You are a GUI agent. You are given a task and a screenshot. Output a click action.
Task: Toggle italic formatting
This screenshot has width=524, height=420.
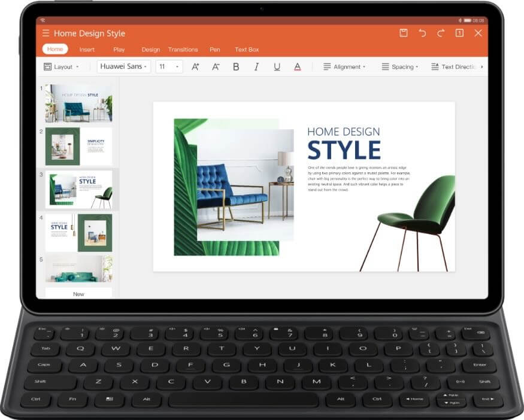click(x=256, y=67)
